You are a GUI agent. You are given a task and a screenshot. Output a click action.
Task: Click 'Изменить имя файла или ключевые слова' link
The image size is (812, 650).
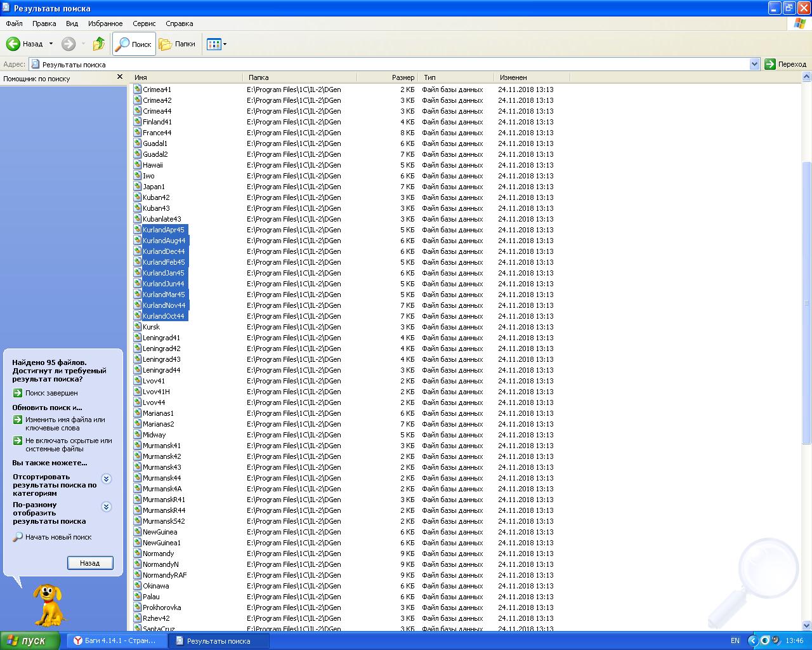coord(65,423)
